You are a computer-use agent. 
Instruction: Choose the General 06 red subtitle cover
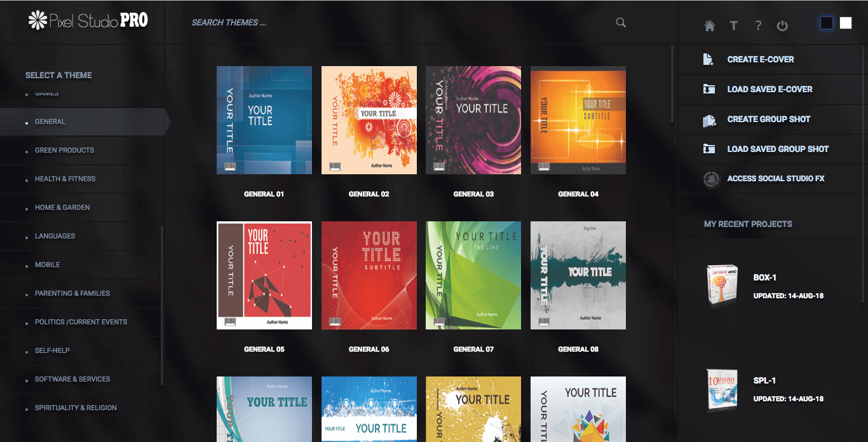point(369,275)
